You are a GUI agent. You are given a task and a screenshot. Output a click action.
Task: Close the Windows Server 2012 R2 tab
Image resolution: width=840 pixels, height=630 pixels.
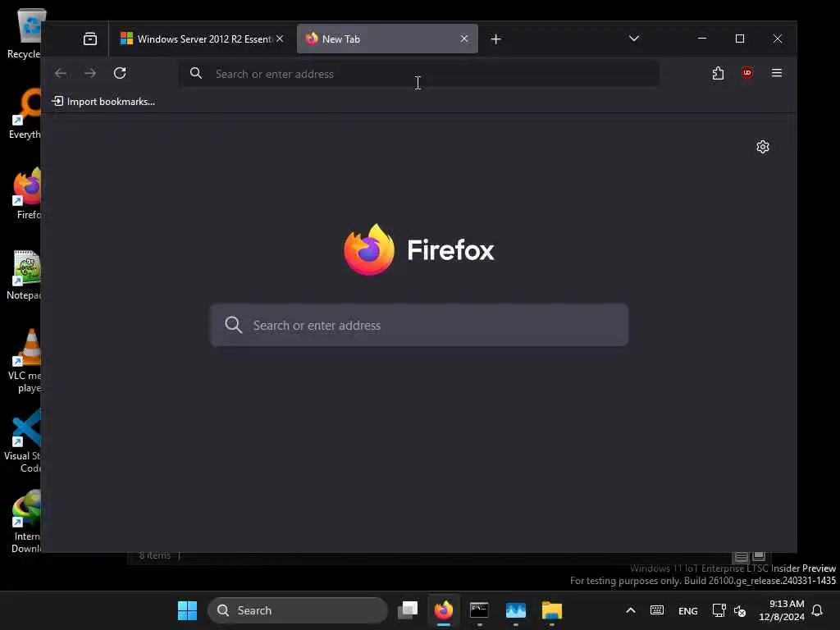tap(280, 39)
